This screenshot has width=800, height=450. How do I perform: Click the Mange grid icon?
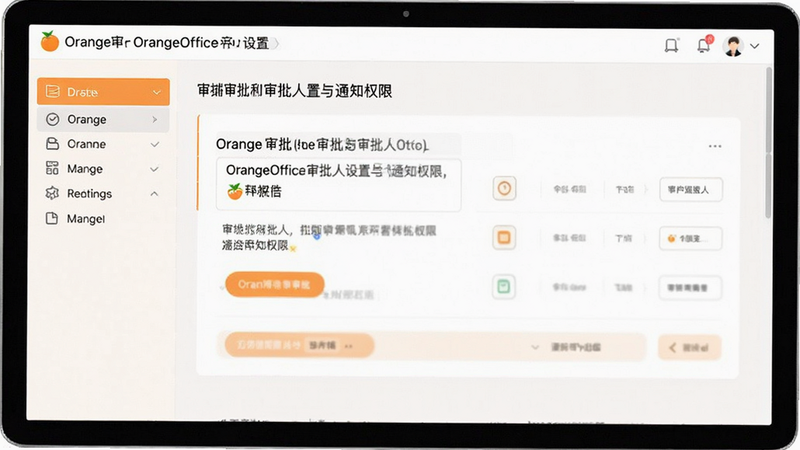coord(53,168)
